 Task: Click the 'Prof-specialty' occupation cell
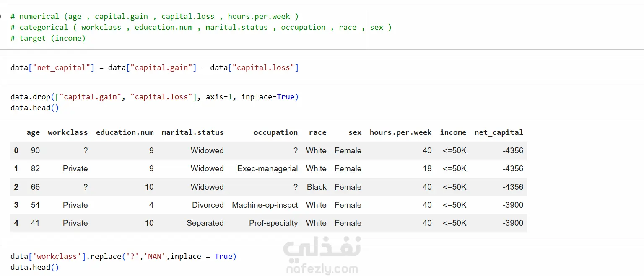pos(273,223)
